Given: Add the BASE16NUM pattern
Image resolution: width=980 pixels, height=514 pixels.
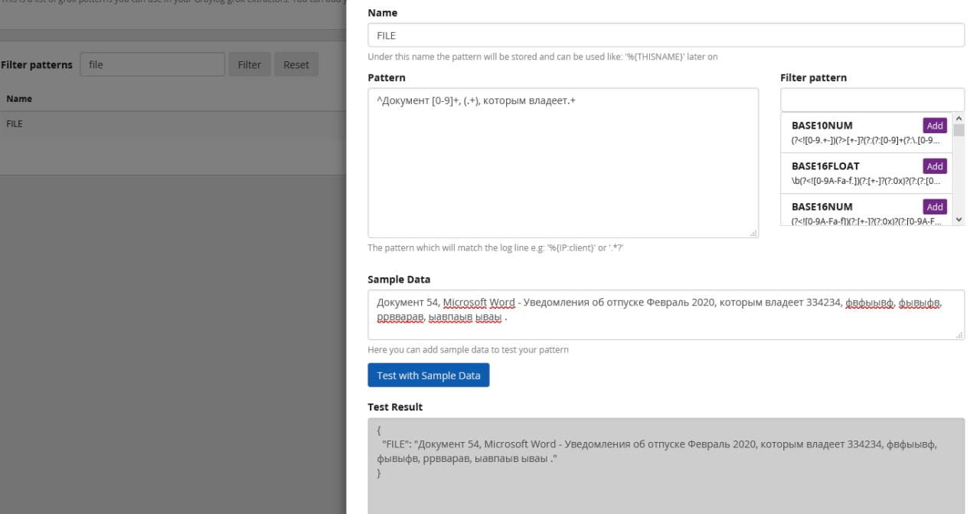Looking at the screenshot, I should (x=934, y=207).
